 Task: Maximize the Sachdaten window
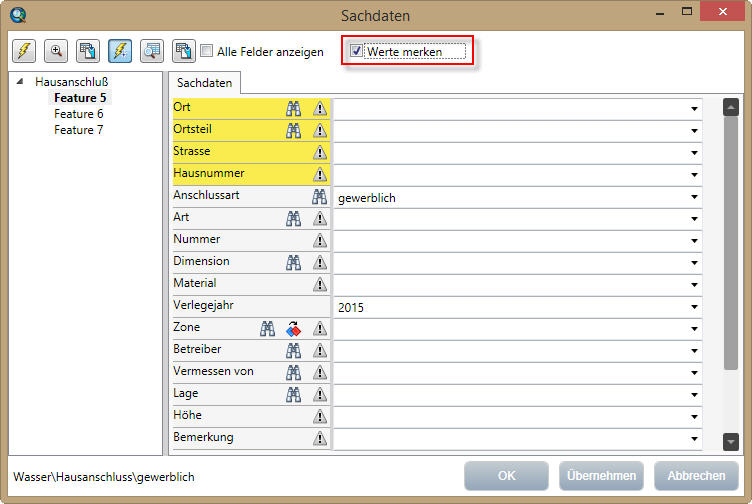click(x=687, y=12)
